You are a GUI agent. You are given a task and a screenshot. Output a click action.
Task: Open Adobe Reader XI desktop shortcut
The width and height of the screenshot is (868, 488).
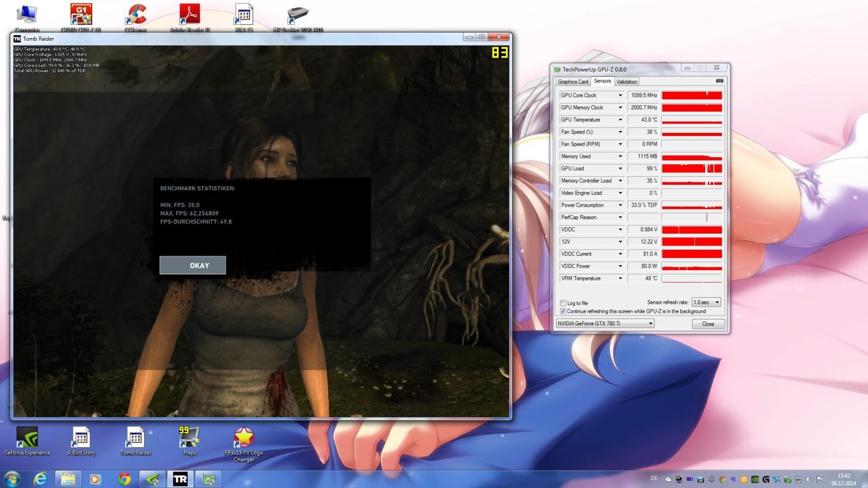click(x=189, y=17)
